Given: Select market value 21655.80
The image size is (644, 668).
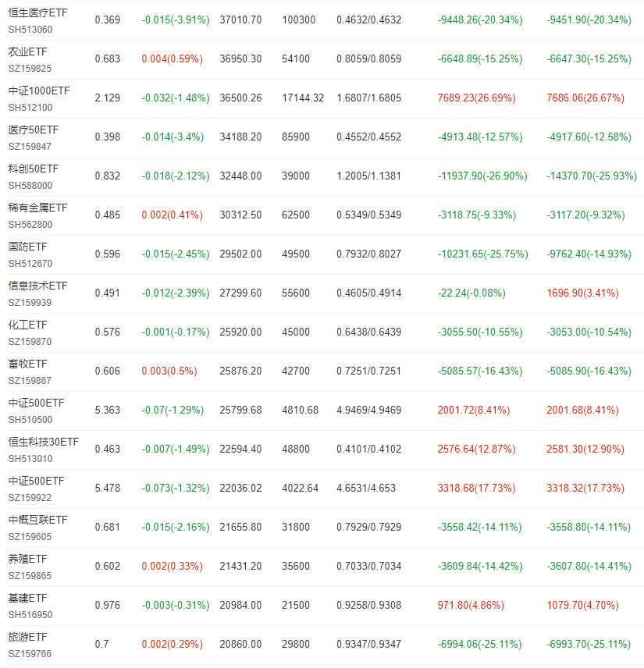Looking at the screenshot, I should (x=240, y=527).
